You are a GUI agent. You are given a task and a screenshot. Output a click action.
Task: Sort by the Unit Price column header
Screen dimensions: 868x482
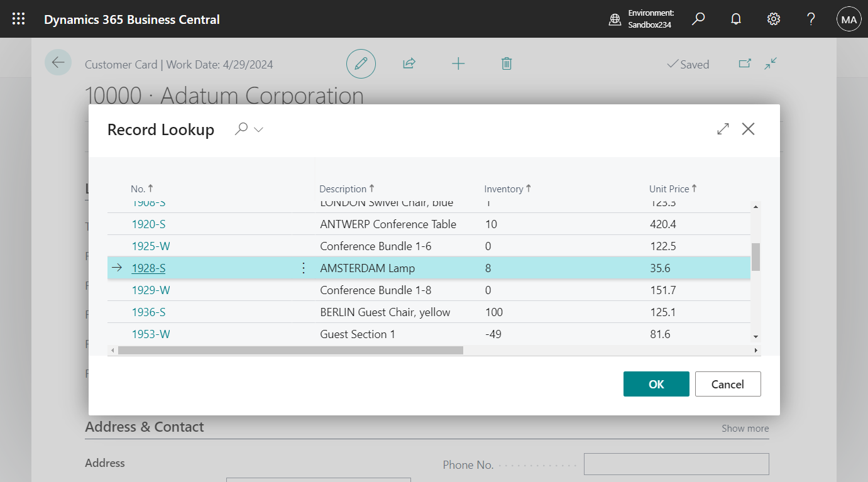point(672,189)
